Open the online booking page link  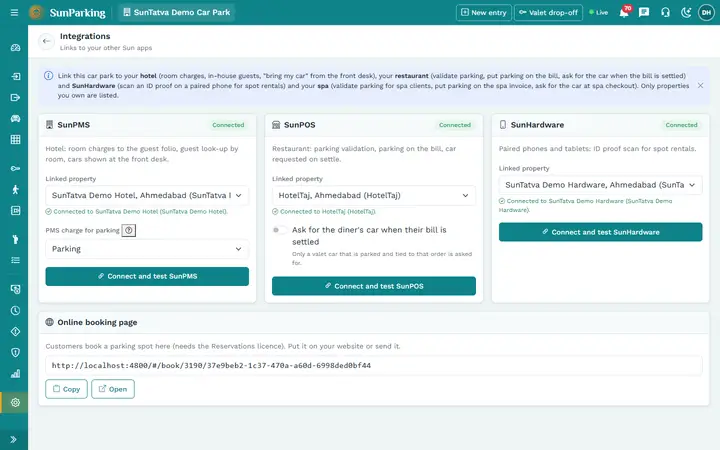coord(113,389)
